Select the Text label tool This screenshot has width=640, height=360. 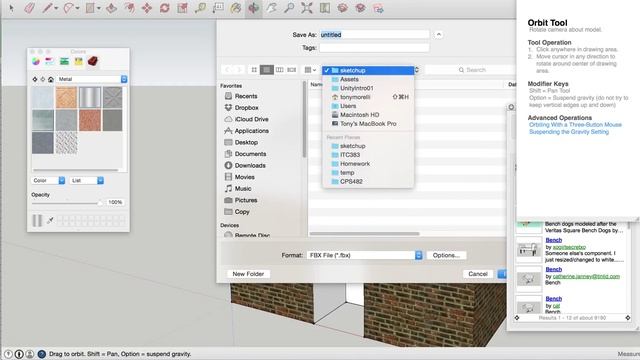click(218, 8)
